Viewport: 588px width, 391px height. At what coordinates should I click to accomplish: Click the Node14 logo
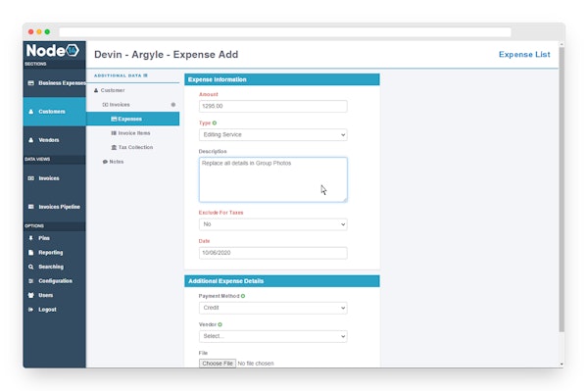coord(53,51)
